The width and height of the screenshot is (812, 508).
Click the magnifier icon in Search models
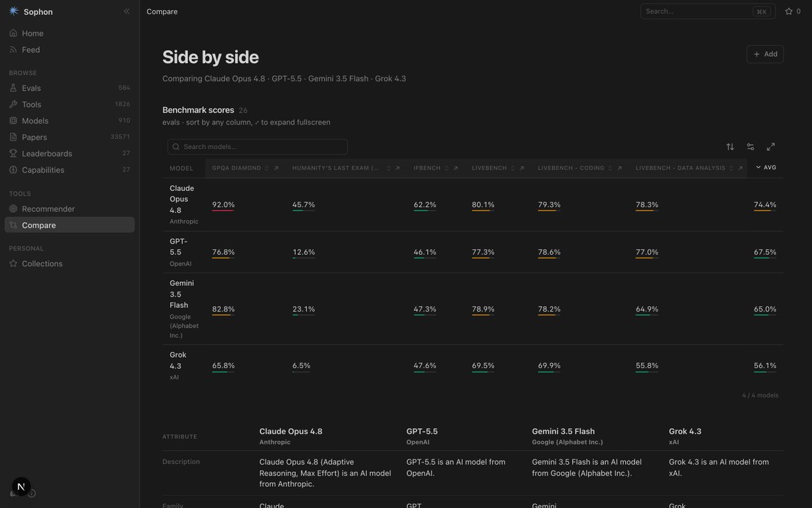click(176, 147)
